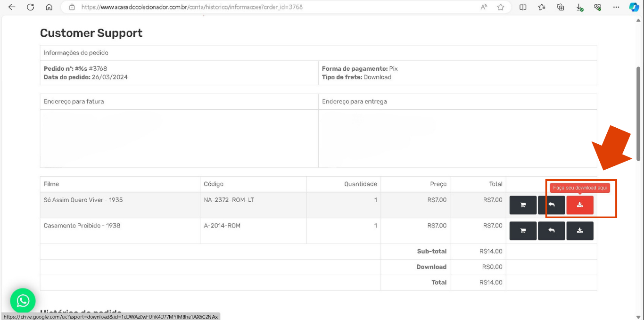Click the return arrow for Casamento Proibido

coord(551,231)
